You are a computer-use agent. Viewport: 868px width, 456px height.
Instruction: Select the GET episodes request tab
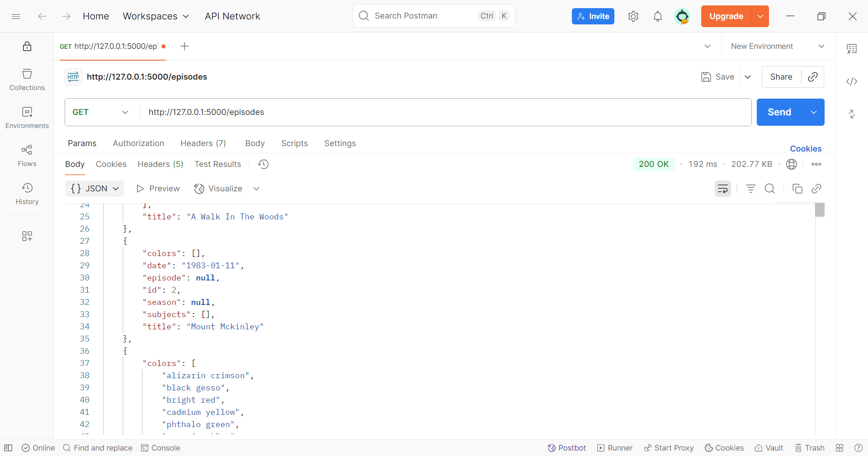pyautogui.click(x=112, y=46)
